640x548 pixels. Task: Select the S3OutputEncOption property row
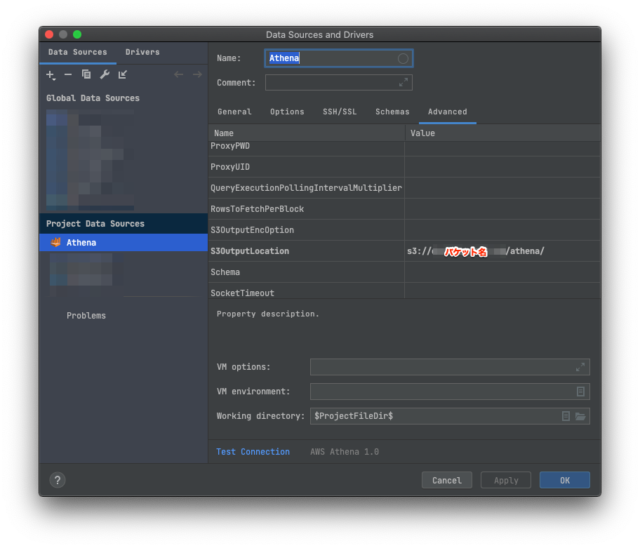(x=404, y=230)
